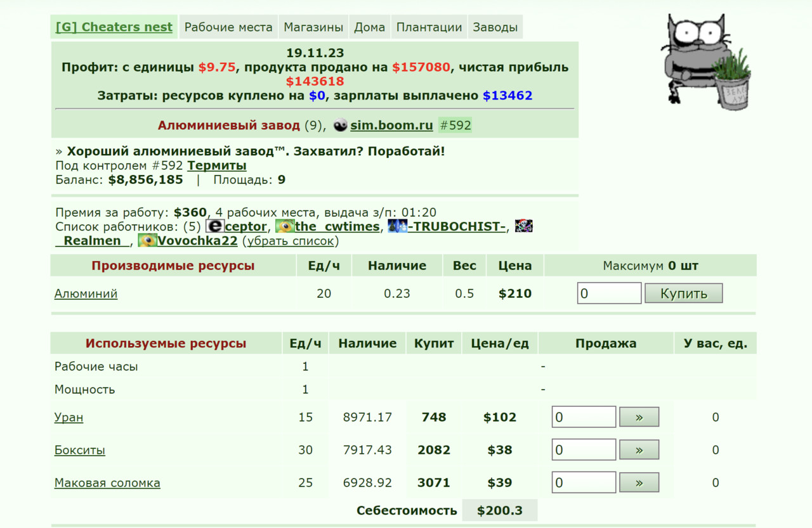This screenshot has height=528, width=812.
Task: Click the » sell button for Уран
Action: (639, 417)
